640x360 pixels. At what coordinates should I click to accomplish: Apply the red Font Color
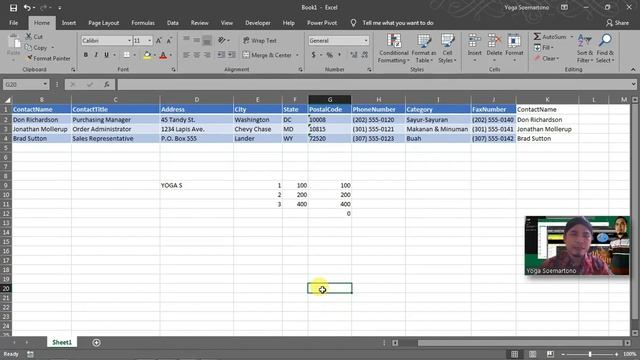[x=163, y=55]
